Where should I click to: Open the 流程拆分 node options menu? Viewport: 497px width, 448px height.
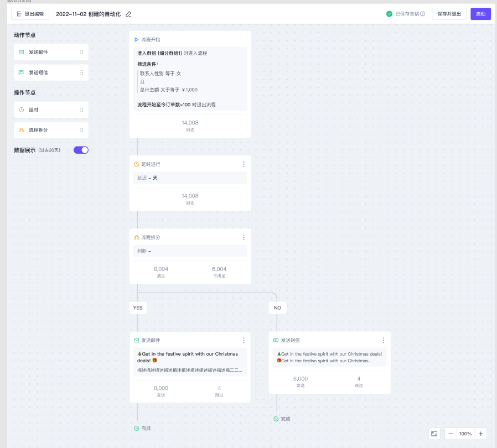pos(244,237)
